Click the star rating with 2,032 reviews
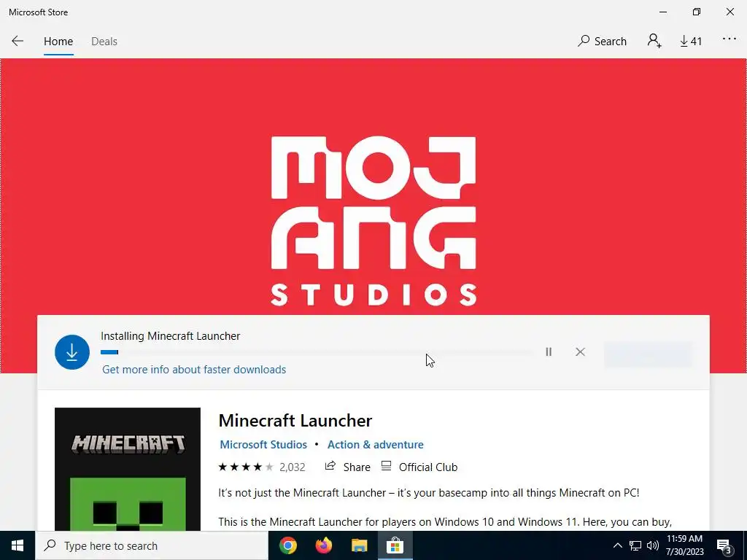The height and width of the screenshot is (560, 747). coord(261,467)
